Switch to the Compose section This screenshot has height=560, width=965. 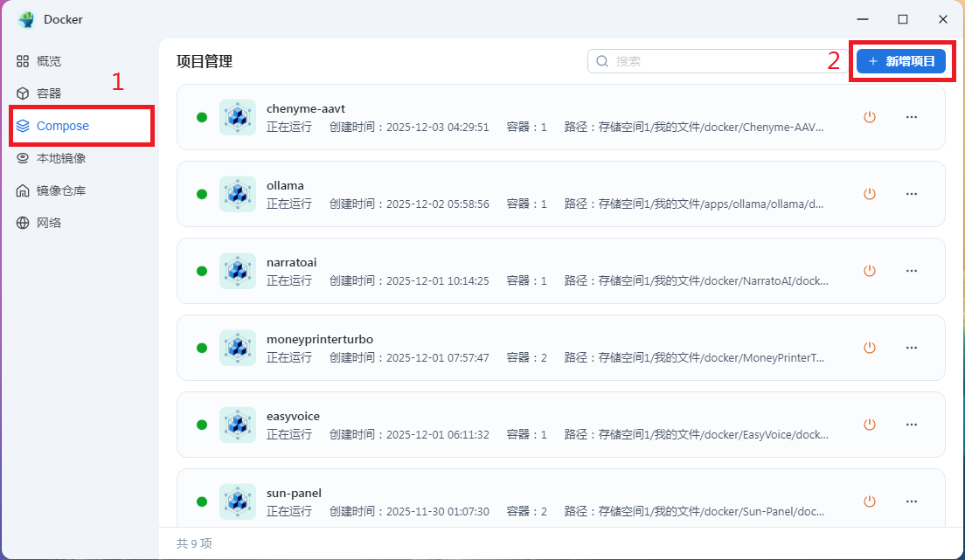(62, 126)
